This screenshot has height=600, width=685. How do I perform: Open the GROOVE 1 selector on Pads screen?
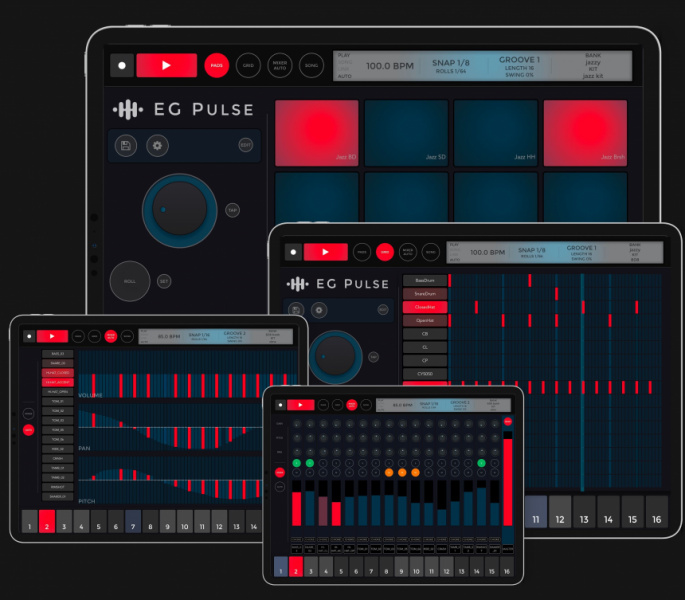pyautogui.click(x=519, y=66)
